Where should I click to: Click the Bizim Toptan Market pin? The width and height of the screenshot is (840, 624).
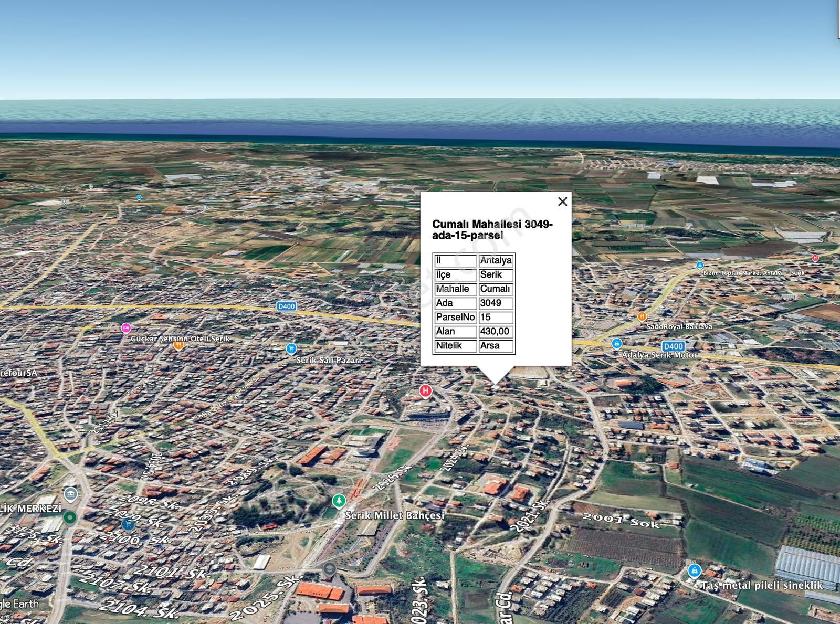point(699,265)
